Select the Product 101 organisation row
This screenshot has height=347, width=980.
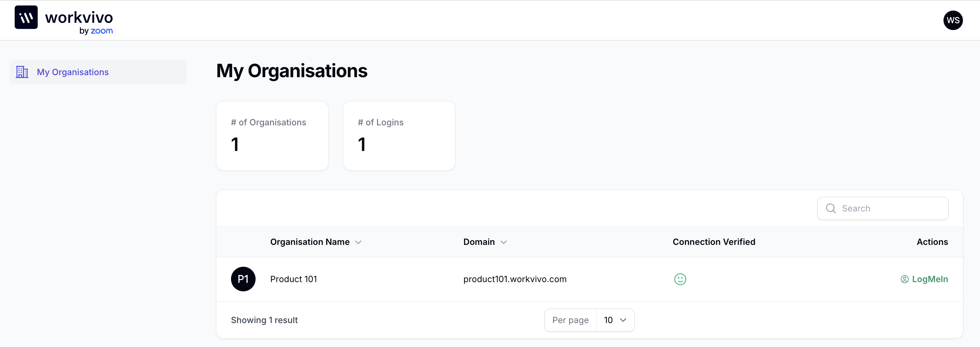[x=589, y=279]
